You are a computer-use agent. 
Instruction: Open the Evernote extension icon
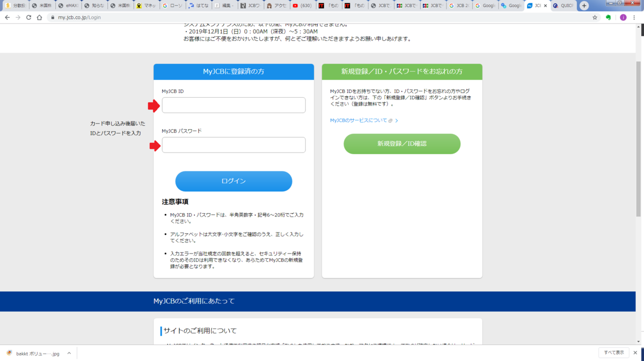coord(609,17)
